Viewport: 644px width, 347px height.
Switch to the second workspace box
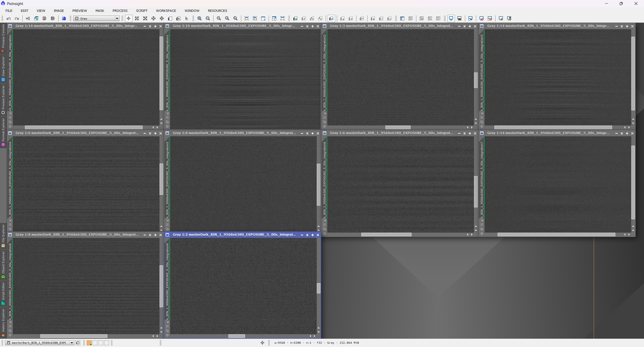(95, 343)
